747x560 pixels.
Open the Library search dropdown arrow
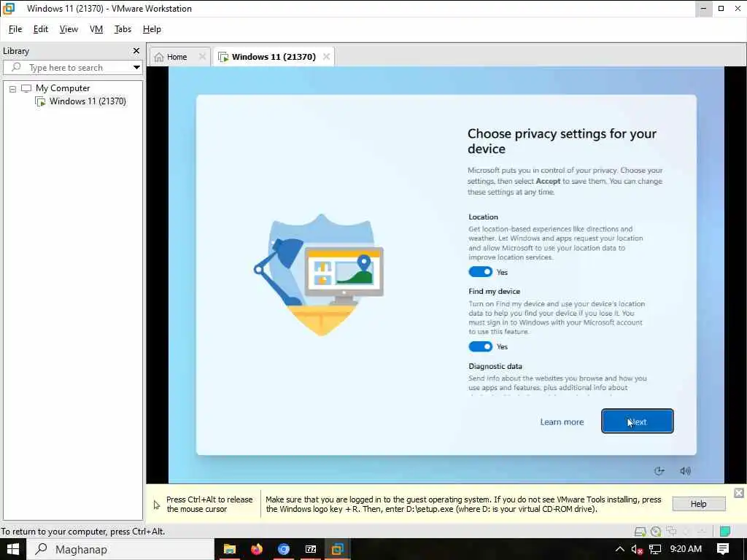[x=136, y=67]
